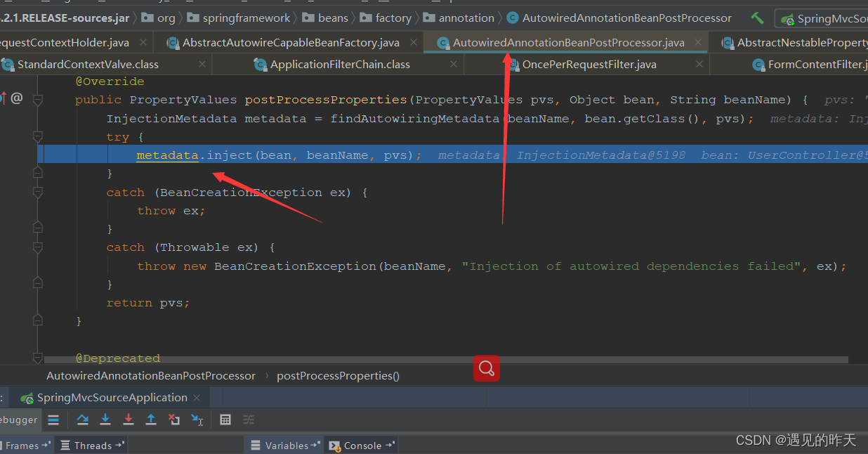
Task: Click the org breadcrumb in the navigation bar
Action: pyautogui.click(x=159, y=18)
